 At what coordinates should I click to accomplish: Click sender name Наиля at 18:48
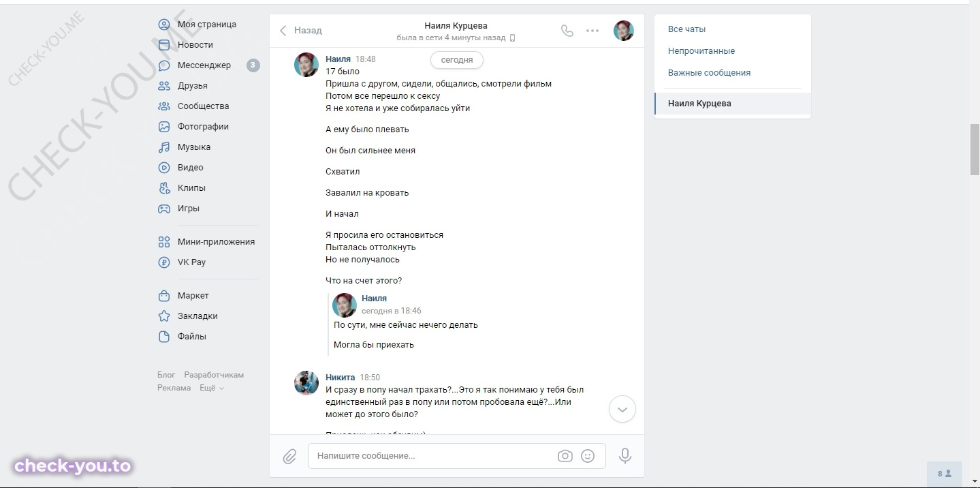click(338, 59)
